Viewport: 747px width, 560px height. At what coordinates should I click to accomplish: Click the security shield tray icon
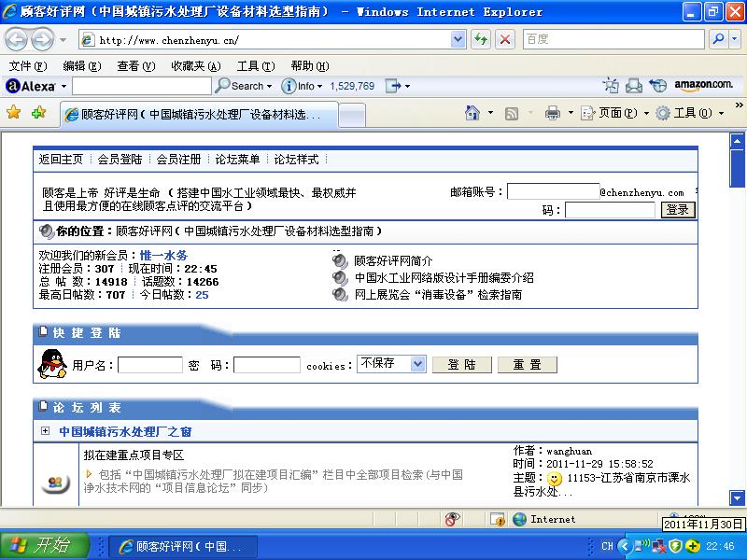point(674,546)
